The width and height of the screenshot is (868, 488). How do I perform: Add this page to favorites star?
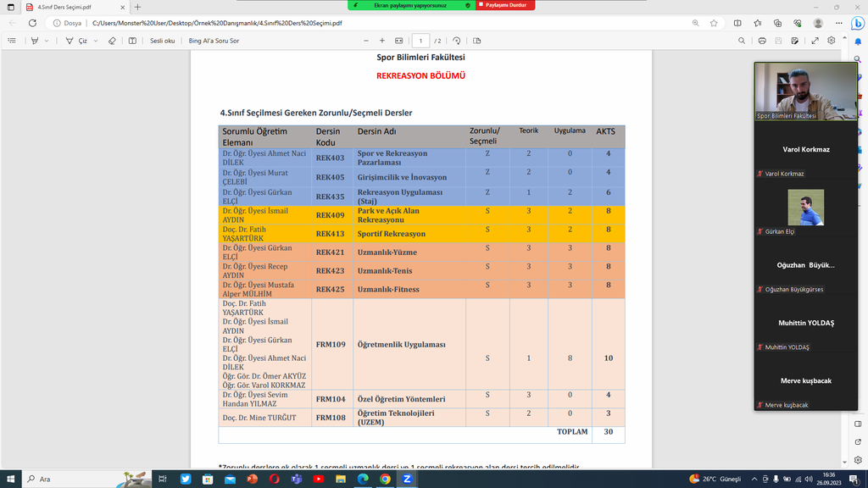(714, 23)
